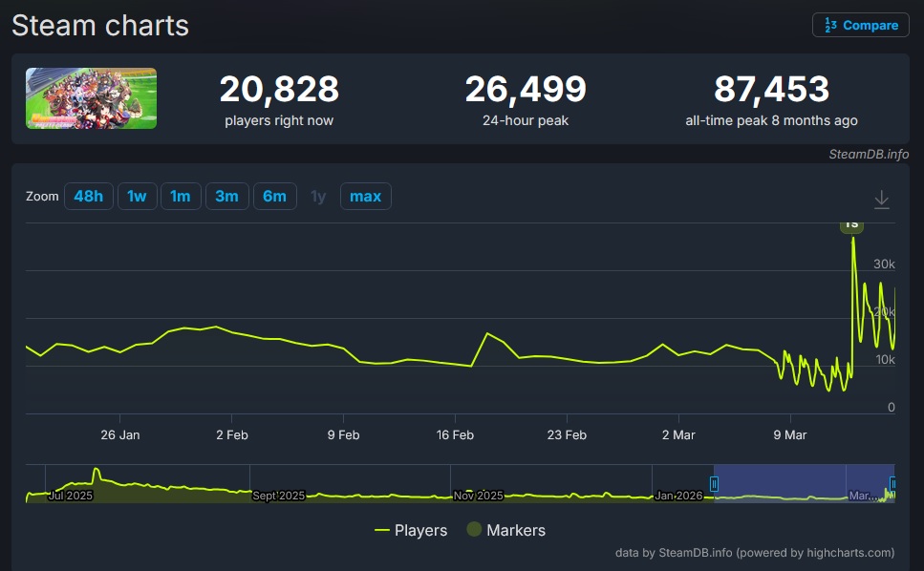Click the 26,499 24-hour peak value
924x571 pixels.
[526, 89]
